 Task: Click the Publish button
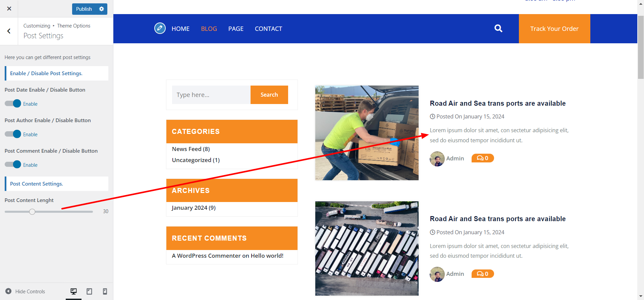pyautogui.click(x=84, y=9)
